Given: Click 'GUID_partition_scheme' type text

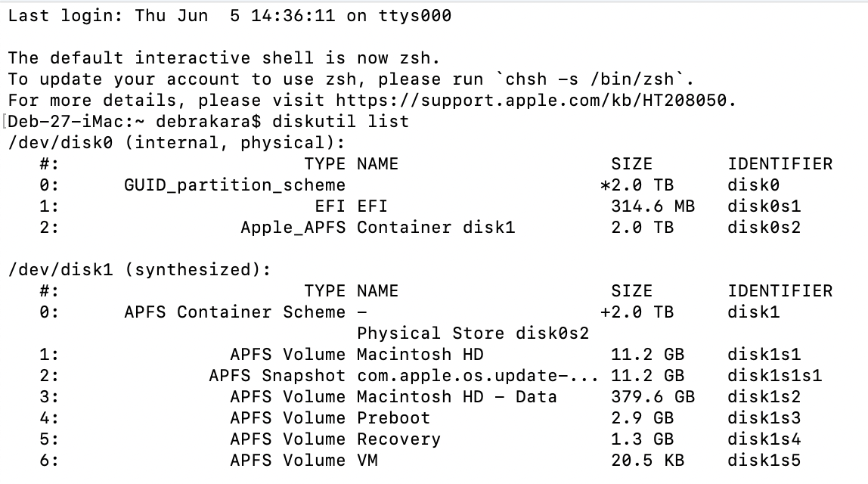Looking at the screenshot, I should pos(234,185).
